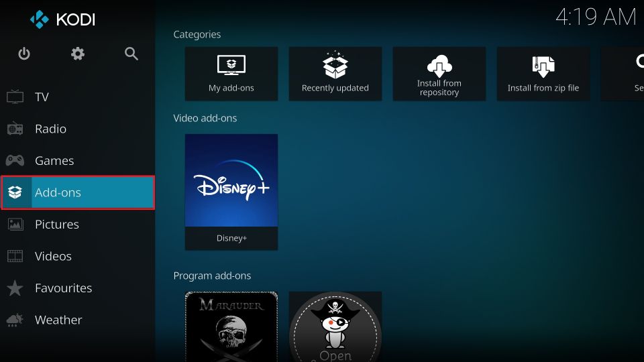644x362 pixels.
Task: Click the Games controller icon
Action: tap(15, 160)
